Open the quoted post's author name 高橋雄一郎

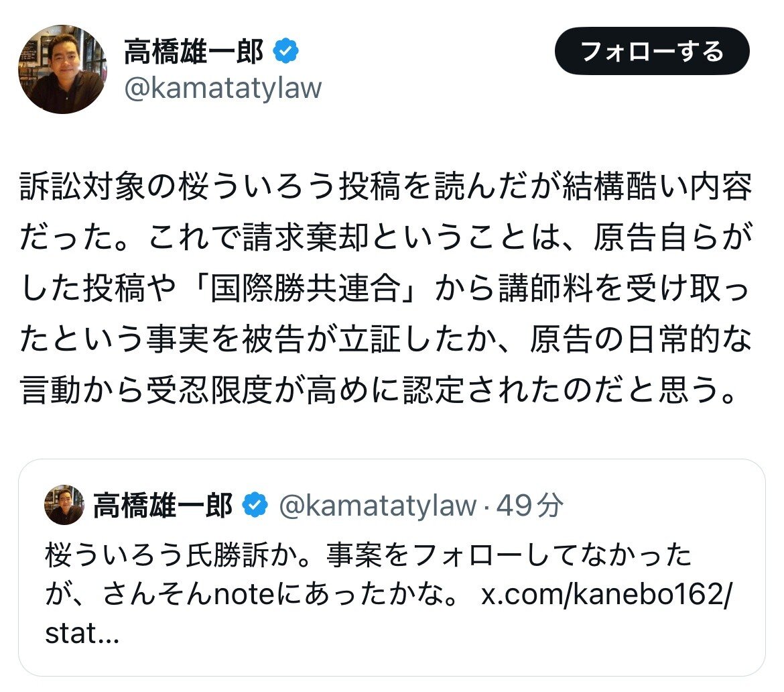[163, 505]
